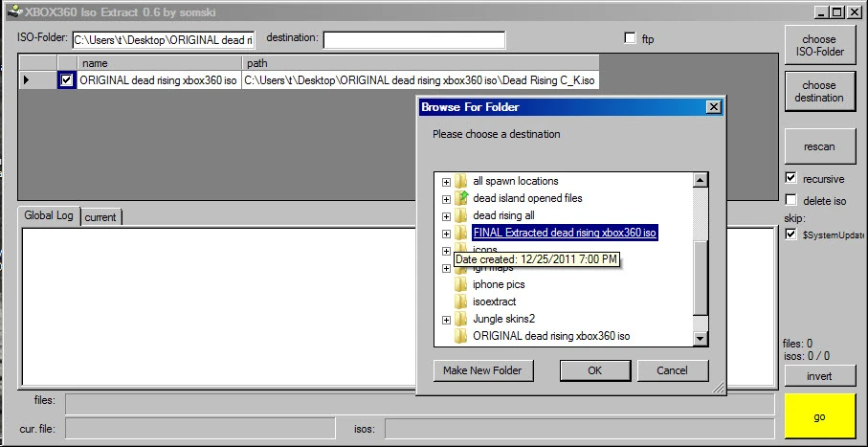Toggle the recursive checkbox
Viewport: 868px width, 447px height.
click(791, 178)
